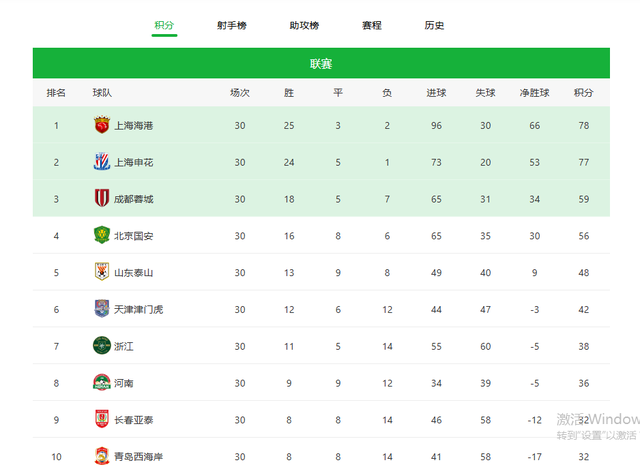This screenshot has width=640, height=467.
Task: Open the 青岛西海岸 team badge
Action: click(102, 456)
